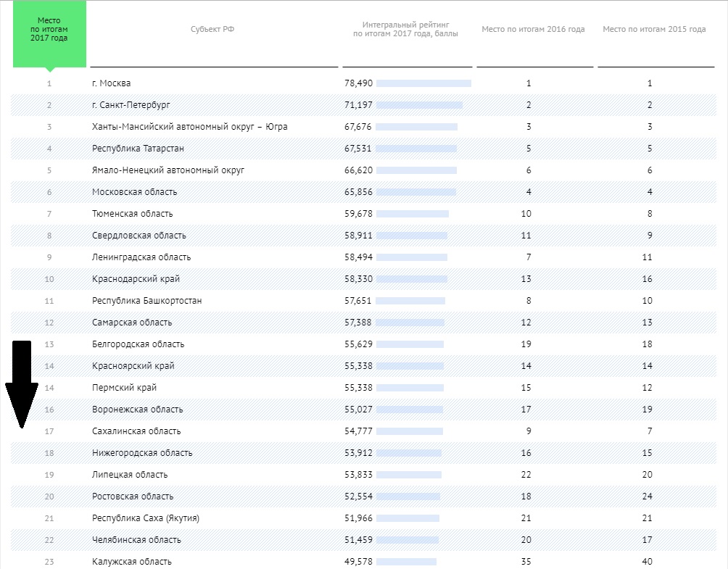Click the large black down arrow
Viewport: 728px width, 569px height.
tap(22, 382)
